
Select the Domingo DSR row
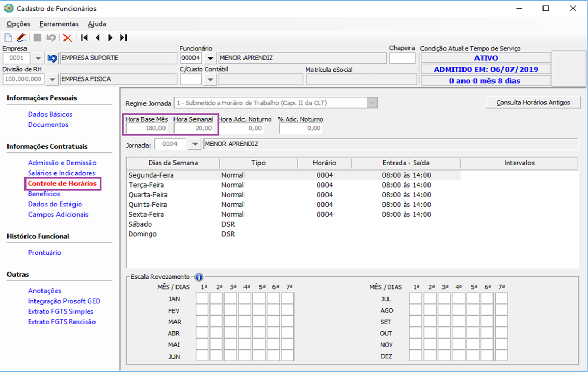coord(293,234)
